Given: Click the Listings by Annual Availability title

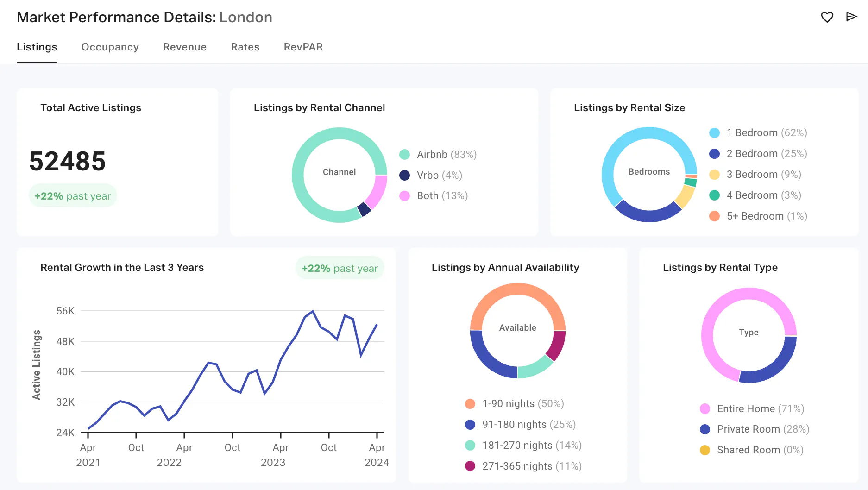Looking at the screenshot, I should click(505, 268).
